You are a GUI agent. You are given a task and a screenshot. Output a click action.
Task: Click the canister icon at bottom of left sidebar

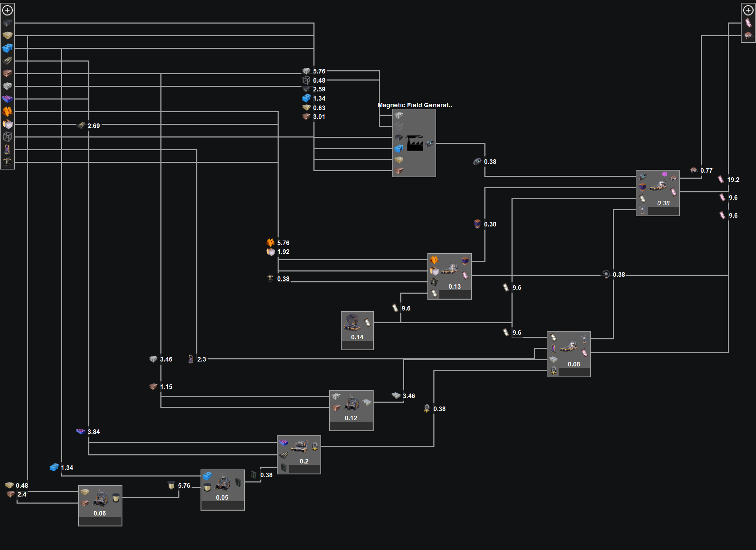pos(7,161)
